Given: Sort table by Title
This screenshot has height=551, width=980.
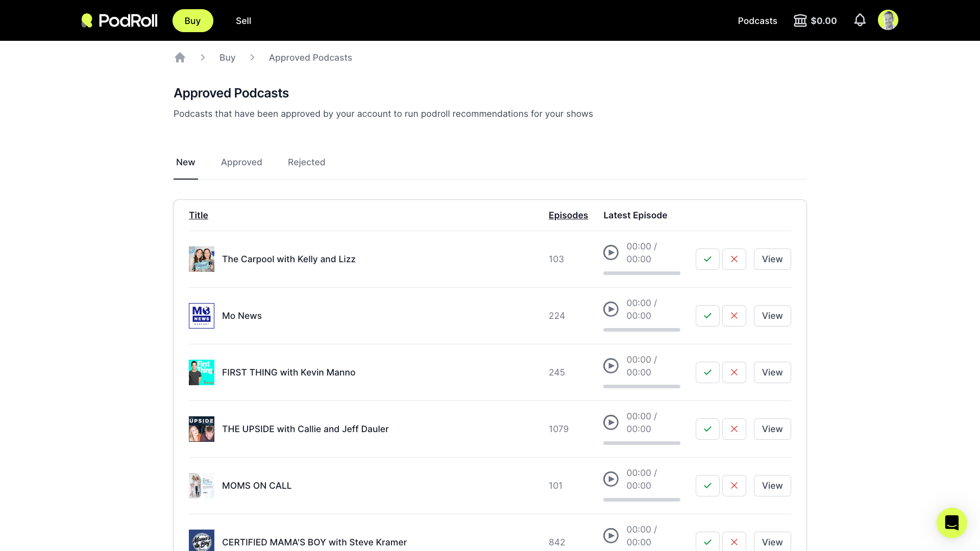Looking at the screenshot, I should [x=199, y=215].
